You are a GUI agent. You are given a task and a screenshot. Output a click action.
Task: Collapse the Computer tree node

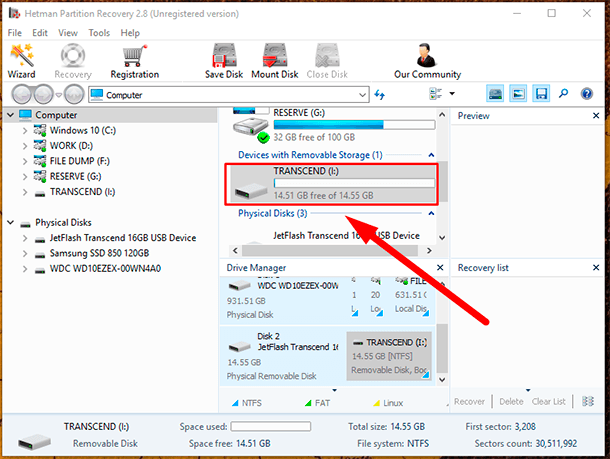click(11, 115)
